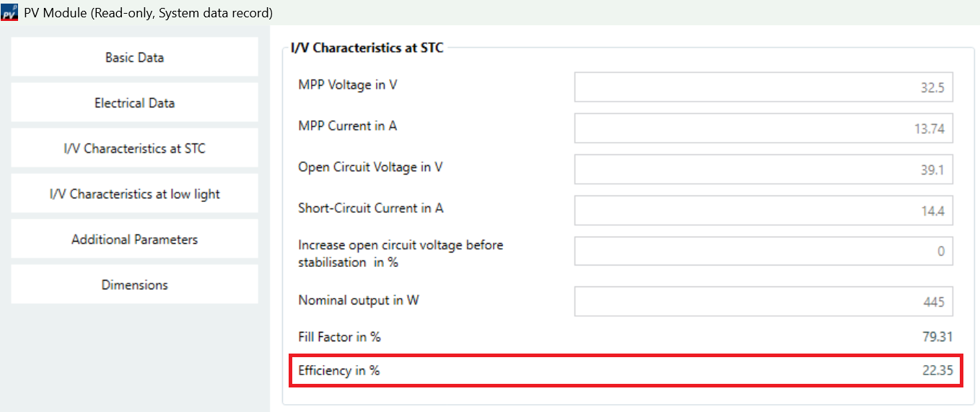Select the Open Circuit Voltage input field
This screenshot has width=980, height=412.
click(x=763, y=170)
